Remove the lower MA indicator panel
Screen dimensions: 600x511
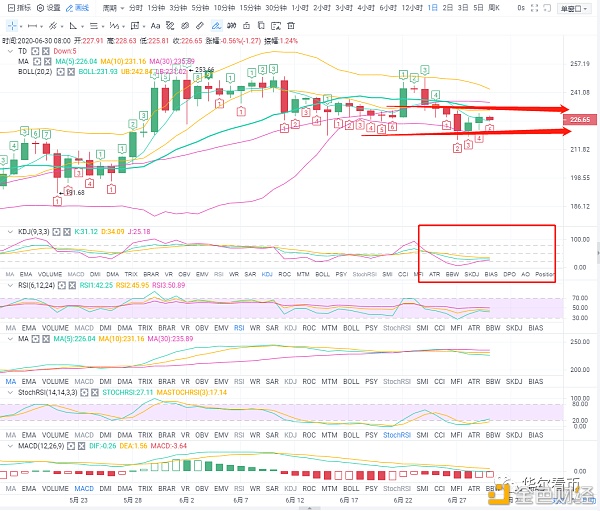(x=46, y=339)
